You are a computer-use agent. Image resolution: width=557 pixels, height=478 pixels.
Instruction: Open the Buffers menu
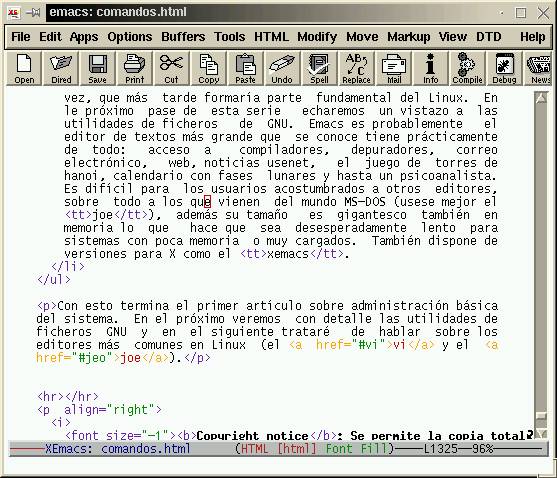click(183, 37)
